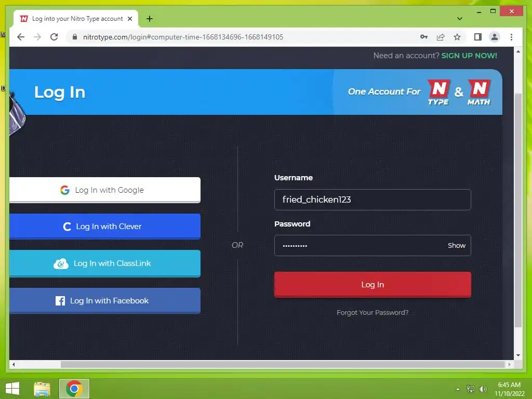This screenshot has height=399, width=532.
Task: Click the horizontal scrollbar thumb
Action: coord(283,364)
